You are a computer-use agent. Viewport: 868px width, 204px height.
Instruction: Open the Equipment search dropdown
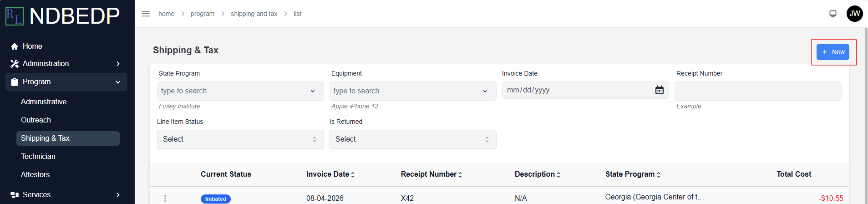(413, 91)
